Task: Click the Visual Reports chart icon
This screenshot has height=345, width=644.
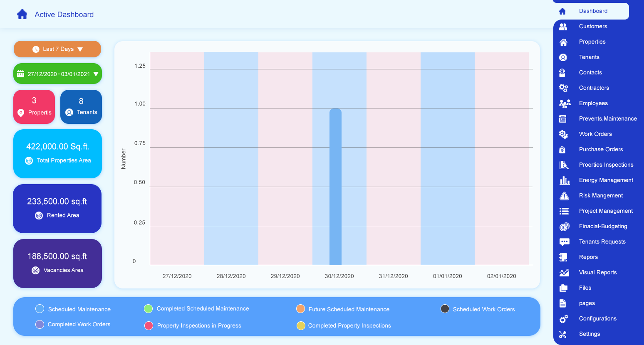Action: click(564, 273)
